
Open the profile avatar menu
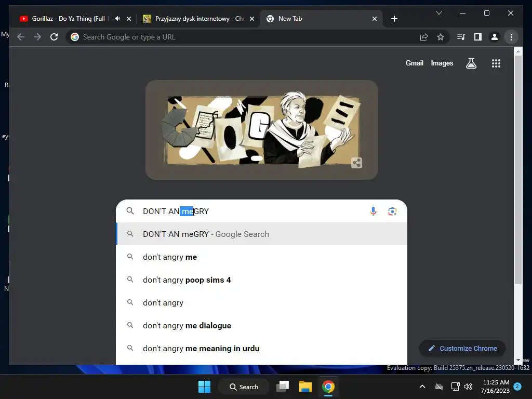coord(495,37)
